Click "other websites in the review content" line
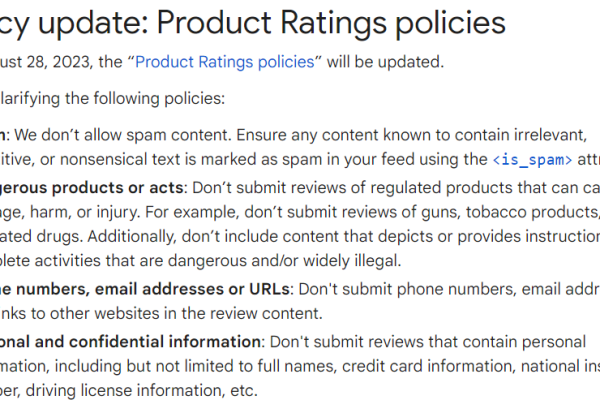This screenshot has height=400, width=600. tap(161, 314)
